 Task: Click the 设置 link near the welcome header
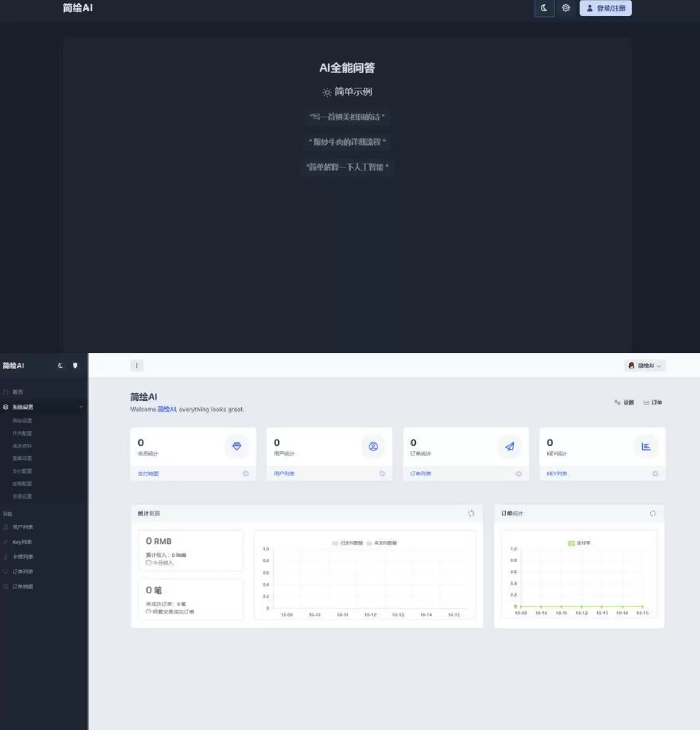(624, 402)
